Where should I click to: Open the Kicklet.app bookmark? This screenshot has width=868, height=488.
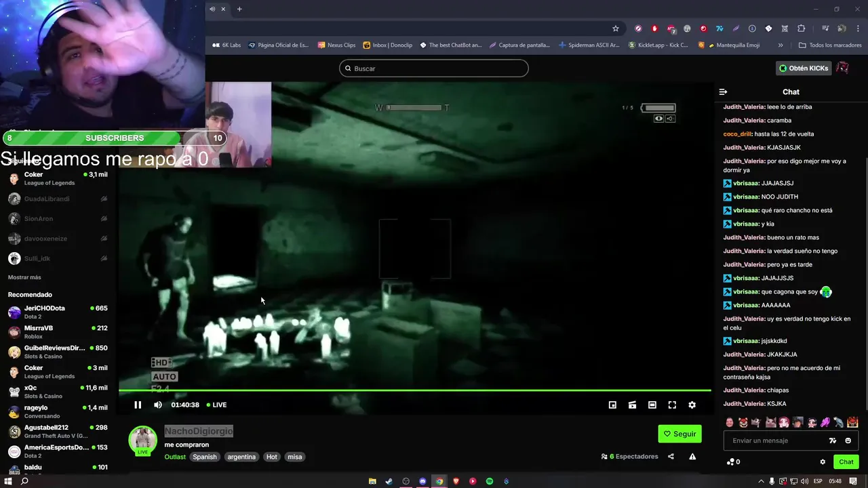(658, 45)
